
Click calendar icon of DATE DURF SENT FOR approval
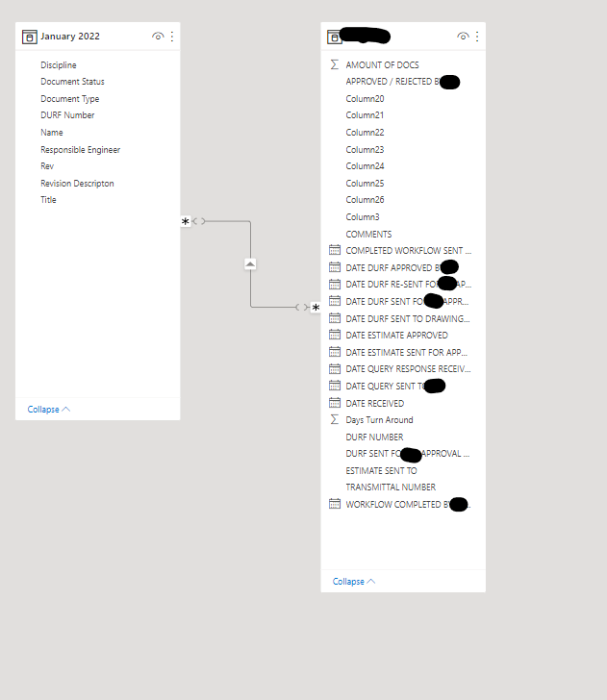pyautogui.click(x=335, y=301)
